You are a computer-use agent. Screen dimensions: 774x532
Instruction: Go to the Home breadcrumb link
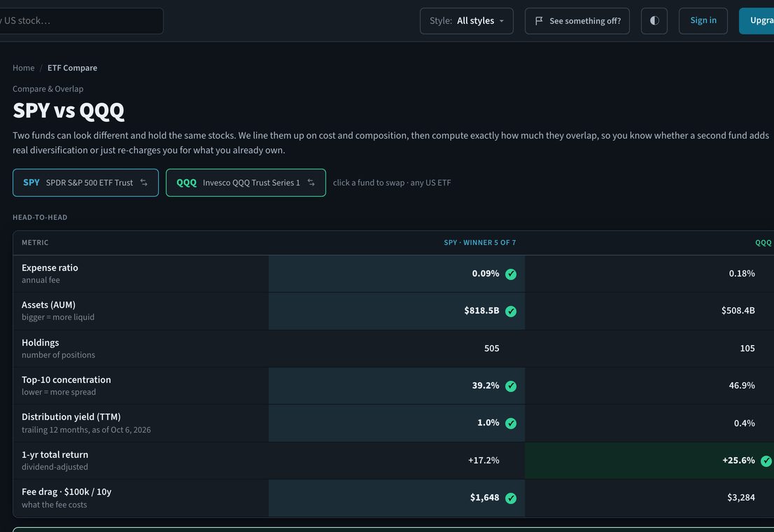point(24,68)
